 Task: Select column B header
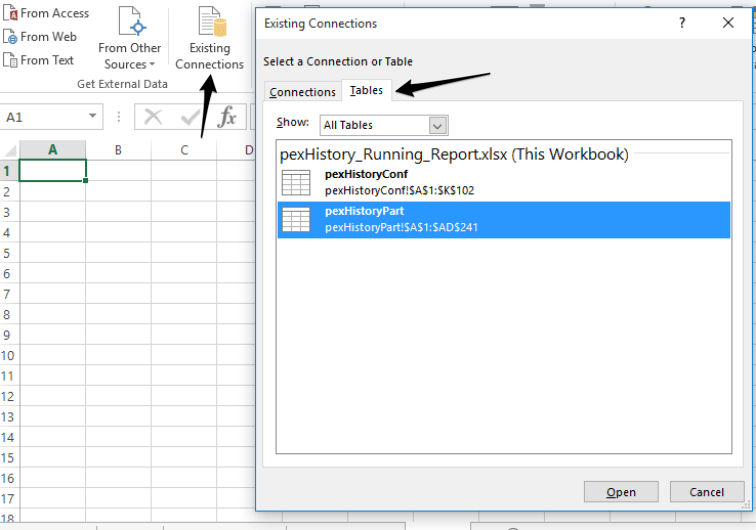(118, 150)
